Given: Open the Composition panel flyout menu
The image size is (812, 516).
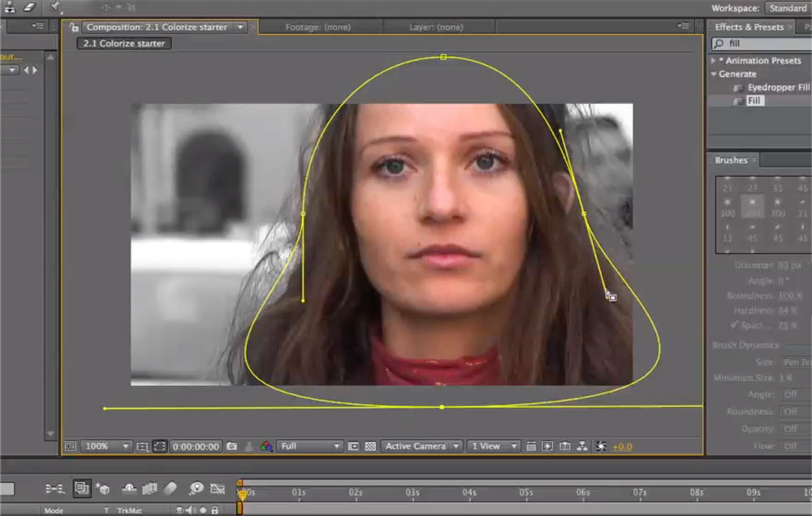Looking at the screenshot, I should tap(684, 25).
